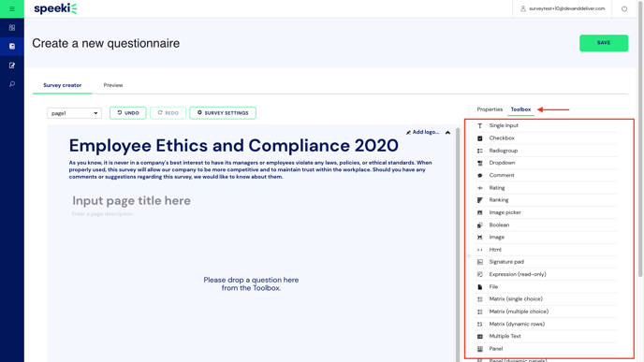The width and height of the screenshot is (644, 362).
Task: Click the power icon at top right
Action: [623, 8]
